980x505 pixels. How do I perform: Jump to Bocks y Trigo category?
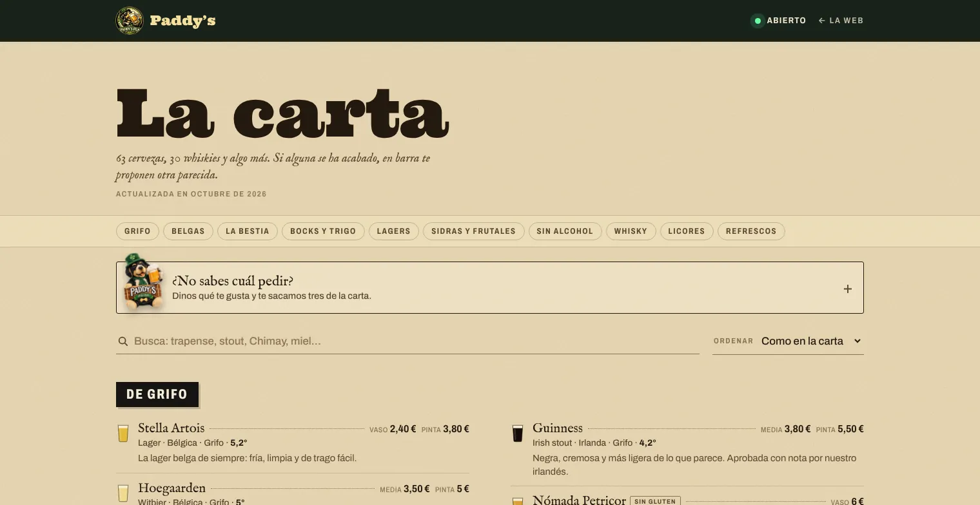pos(323,231)
